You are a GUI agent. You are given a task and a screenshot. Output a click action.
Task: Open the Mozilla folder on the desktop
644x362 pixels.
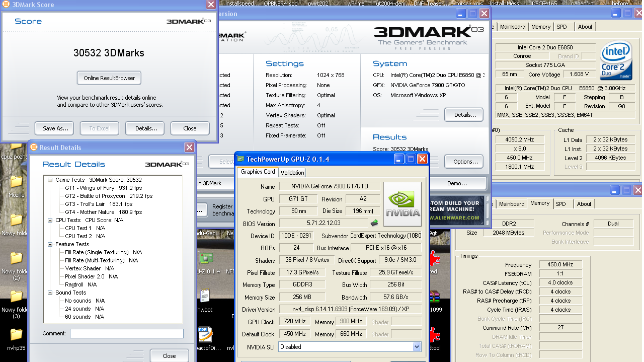[16, 181]
